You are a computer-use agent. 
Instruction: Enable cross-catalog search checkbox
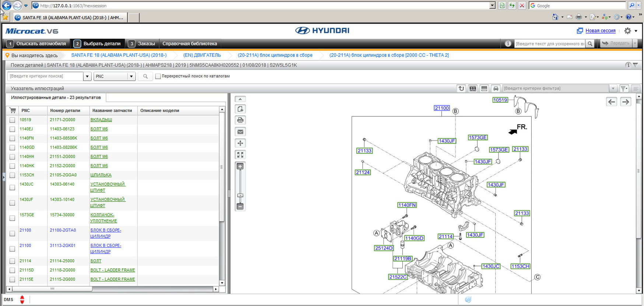click(x=158, y=76)
